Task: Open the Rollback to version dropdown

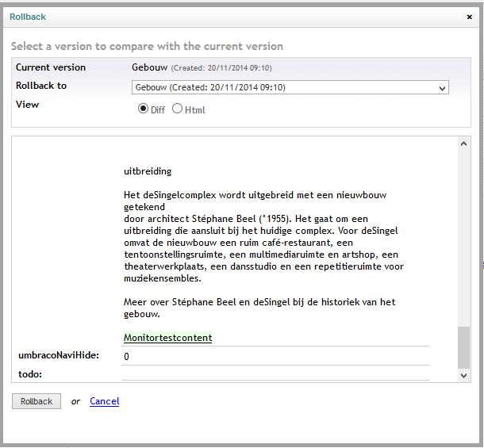Action: coord(290,87)
